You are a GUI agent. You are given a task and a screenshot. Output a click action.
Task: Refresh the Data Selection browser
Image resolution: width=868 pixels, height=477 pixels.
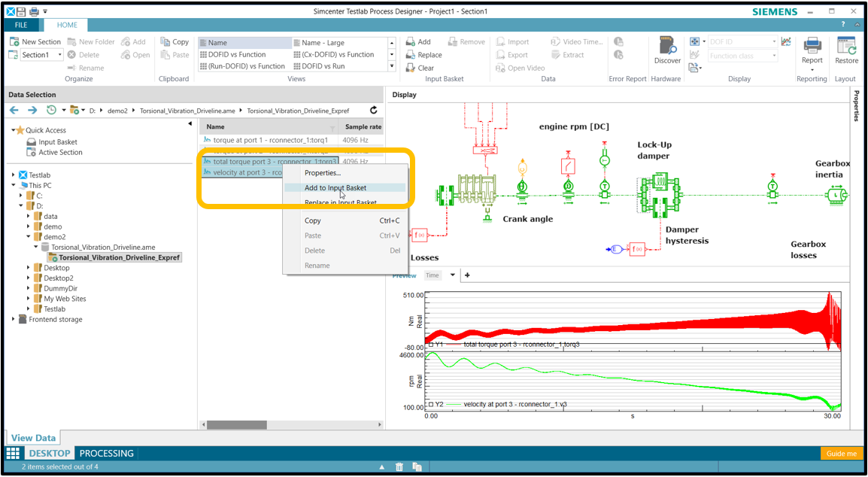click(x=374, y=111)
